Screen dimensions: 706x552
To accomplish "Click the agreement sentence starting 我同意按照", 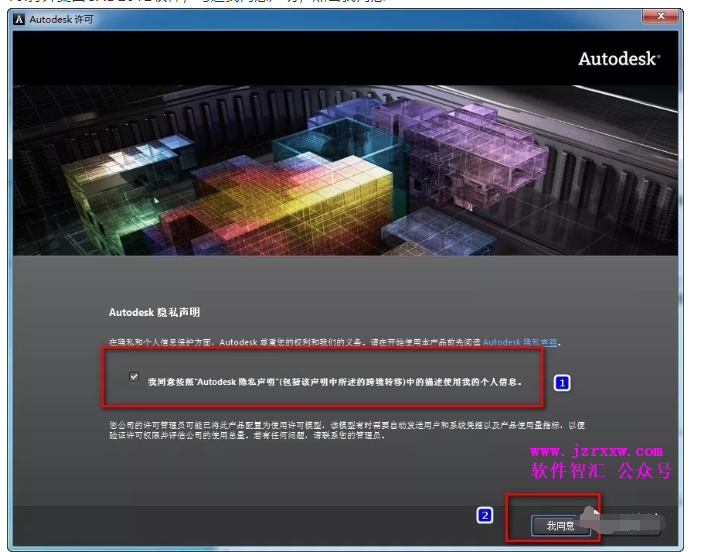I will [x=335, y=382].
